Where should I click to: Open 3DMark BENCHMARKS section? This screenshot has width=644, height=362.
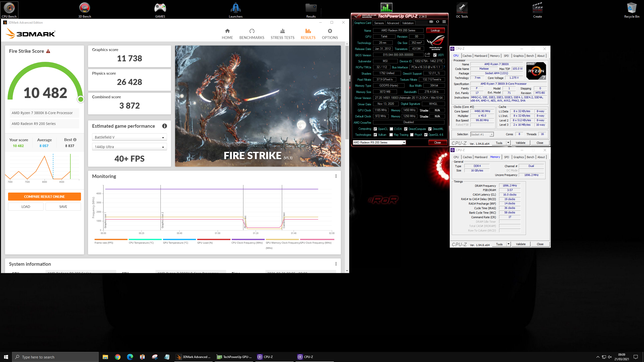[252, 34]
